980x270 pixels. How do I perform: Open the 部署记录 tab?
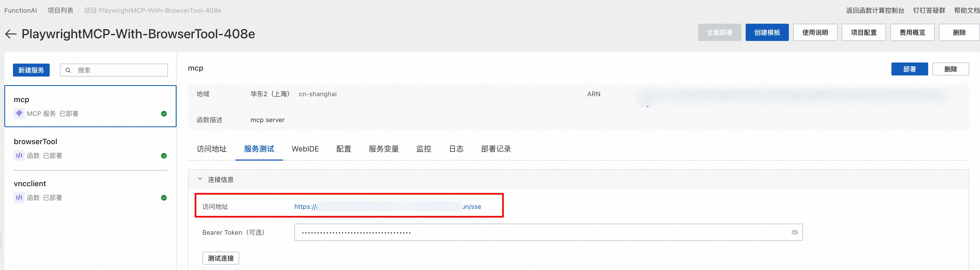click(x=496, y=149)
